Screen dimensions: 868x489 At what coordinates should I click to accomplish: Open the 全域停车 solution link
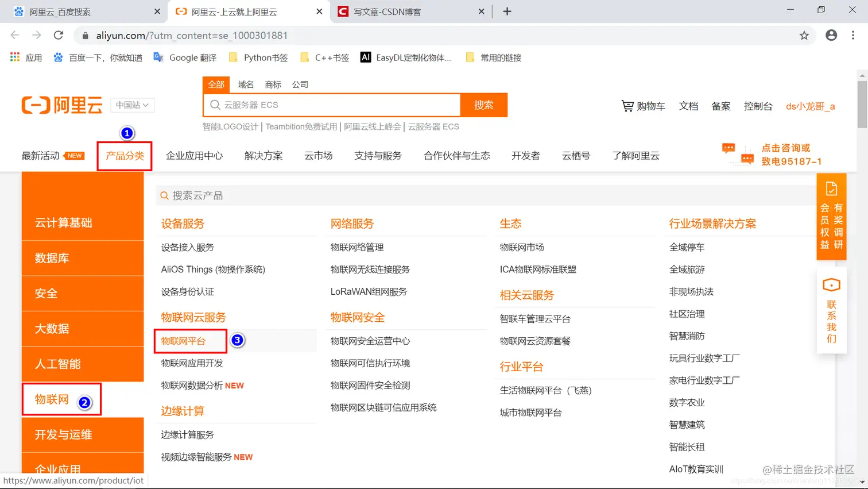(687, 247)
